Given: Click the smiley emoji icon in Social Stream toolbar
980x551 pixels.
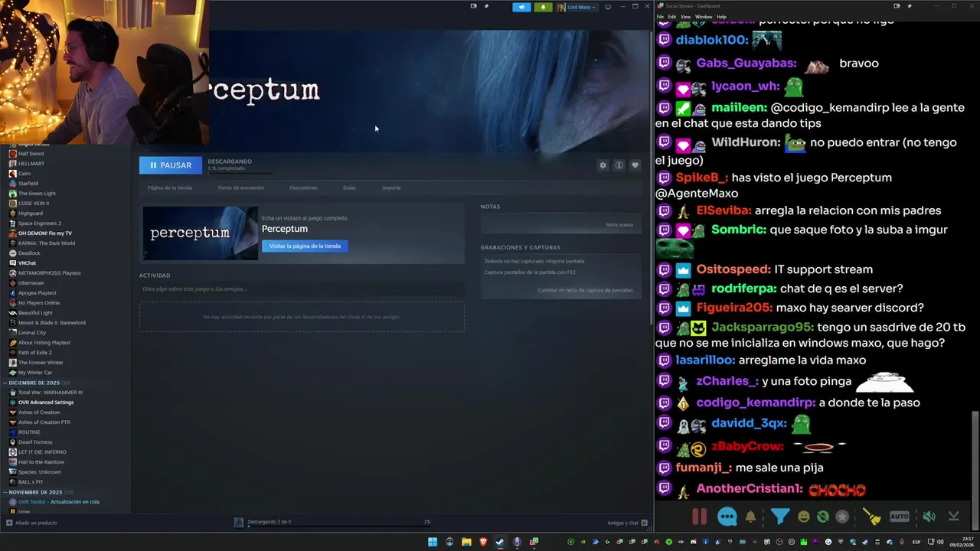Looking at the screenshot, I should [x=803, y=517].
